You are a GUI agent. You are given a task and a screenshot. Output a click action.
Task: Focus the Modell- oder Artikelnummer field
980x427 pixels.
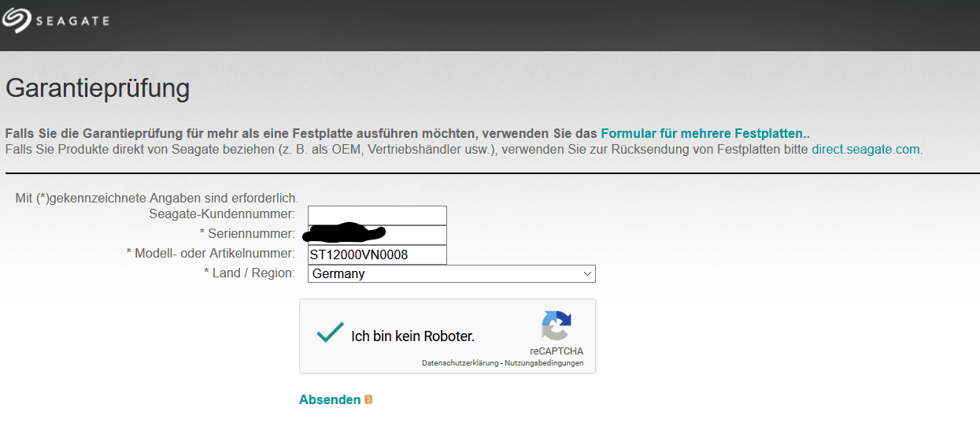[377, 254]
